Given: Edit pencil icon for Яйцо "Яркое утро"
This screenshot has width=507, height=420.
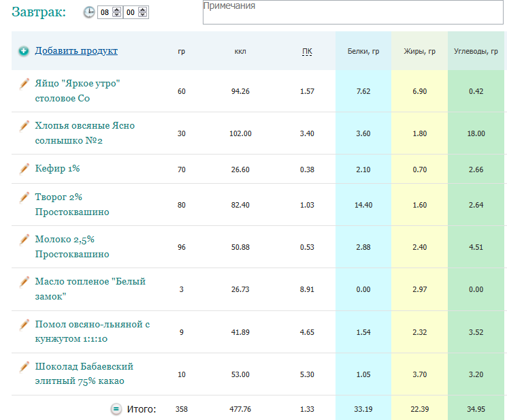Looking at the screenshot, I should pyautogui.click(x=24, y=84).
